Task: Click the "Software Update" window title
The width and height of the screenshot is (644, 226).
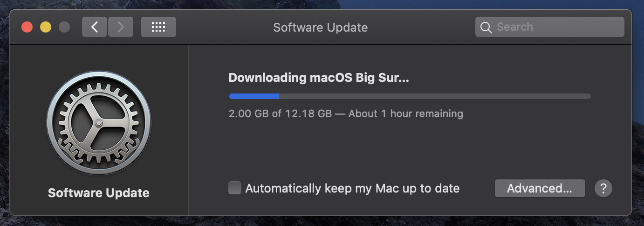Action: point(320,27)
